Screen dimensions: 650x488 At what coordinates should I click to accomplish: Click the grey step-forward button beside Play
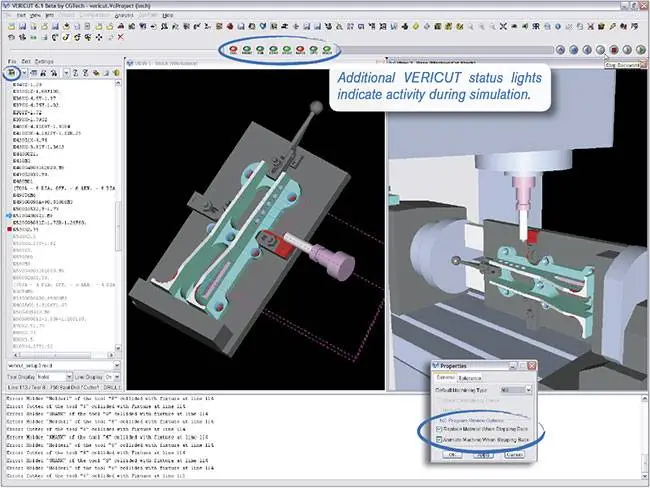tap(627, 50)
